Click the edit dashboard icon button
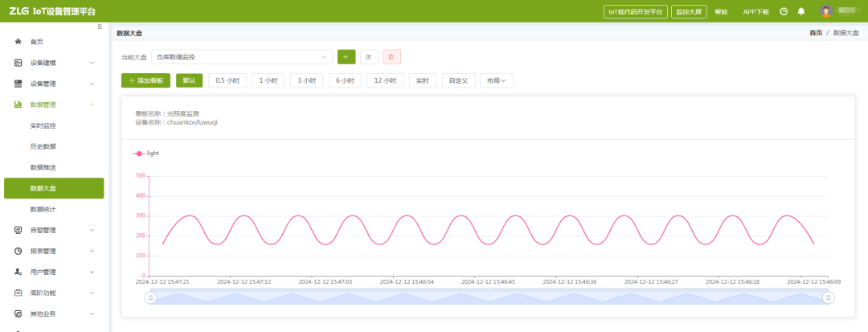The width and height of the screenshot is (868, 332). click(369, 57)
